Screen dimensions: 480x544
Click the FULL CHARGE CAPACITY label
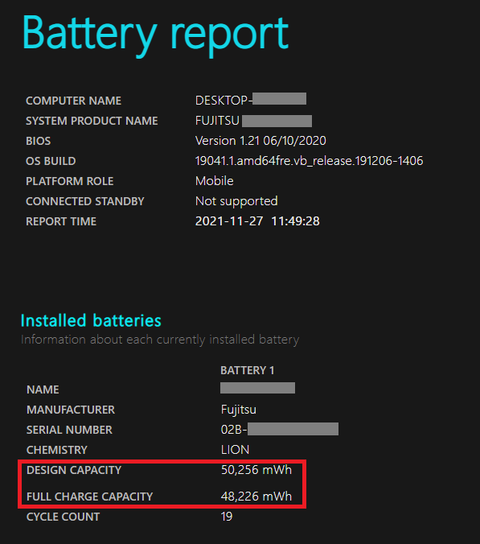[x=89, y=496]
